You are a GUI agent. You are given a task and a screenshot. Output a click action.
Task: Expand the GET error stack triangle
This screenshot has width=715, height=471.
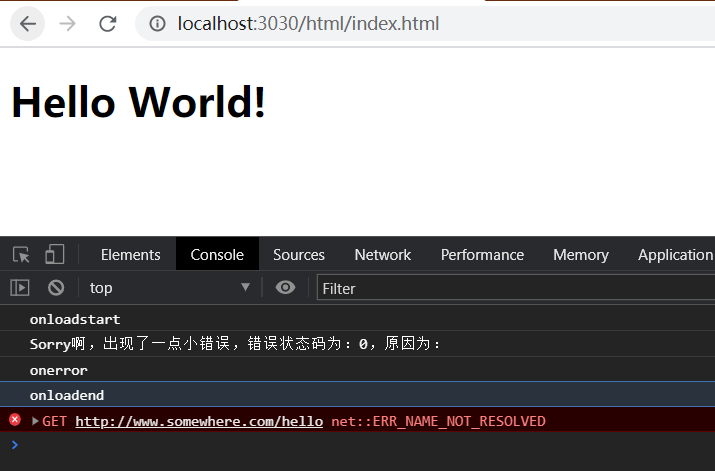point(35,420)
